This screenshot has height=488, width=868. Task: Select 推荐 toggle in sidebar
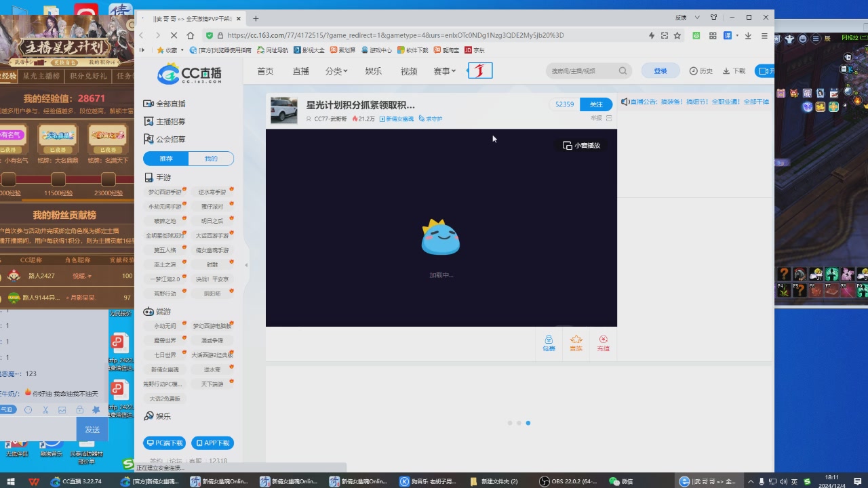[166, 159]
